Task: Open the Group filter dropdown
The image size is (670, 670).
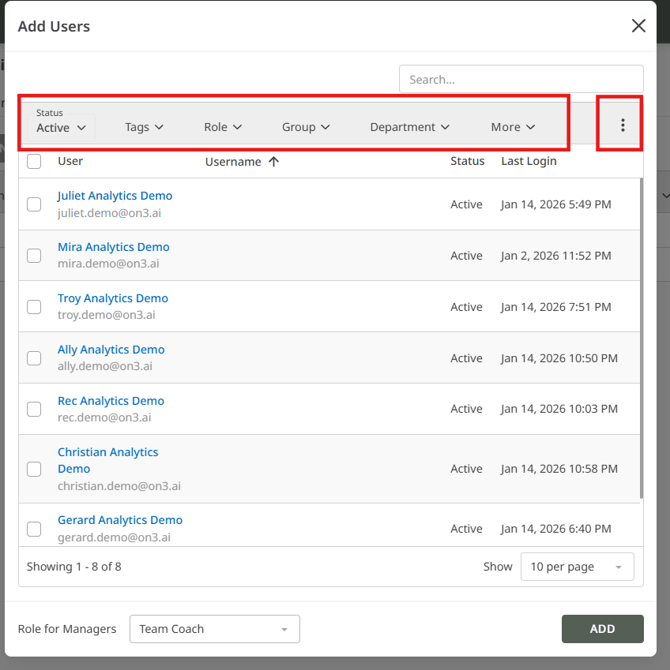Action: [x=306, y=127]
